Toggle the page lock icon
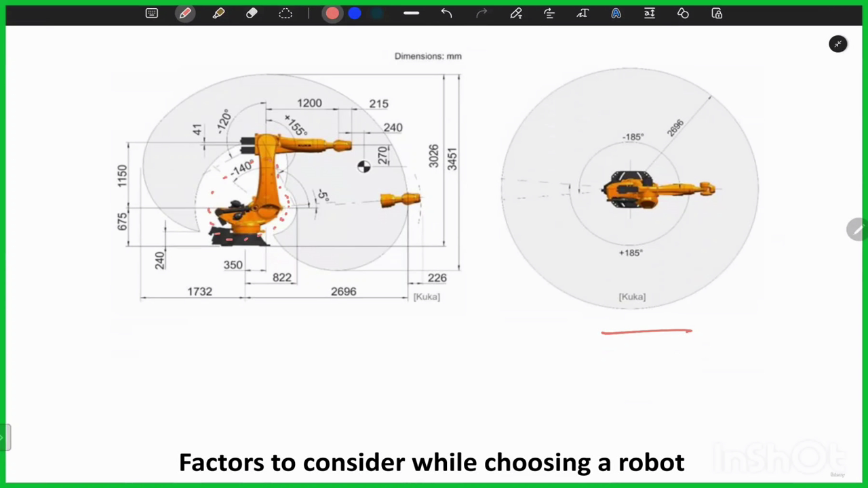The width and height of the screenshot is (868, 488). point(717,14)
